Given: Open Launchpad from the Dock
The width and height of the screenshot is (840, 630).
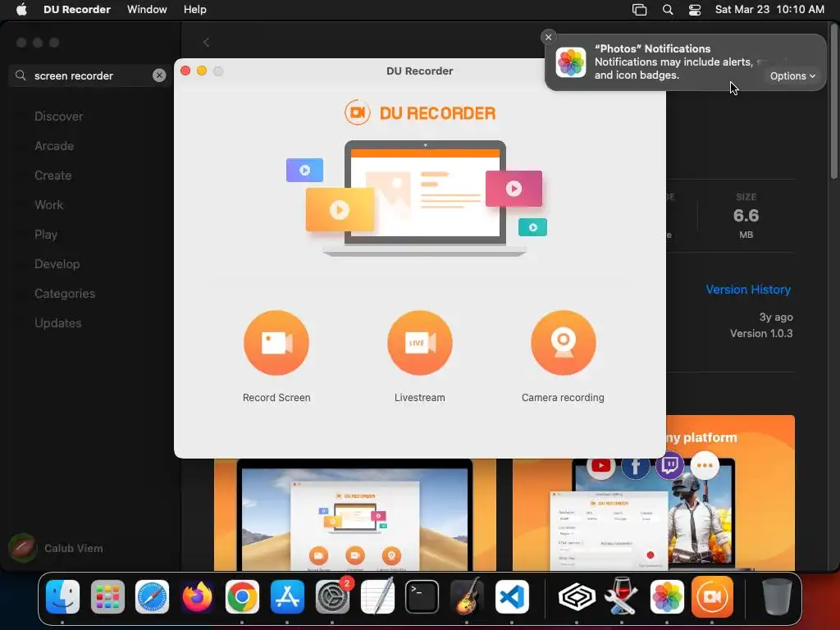Looking at the screenshot, I should coord(107,596).
